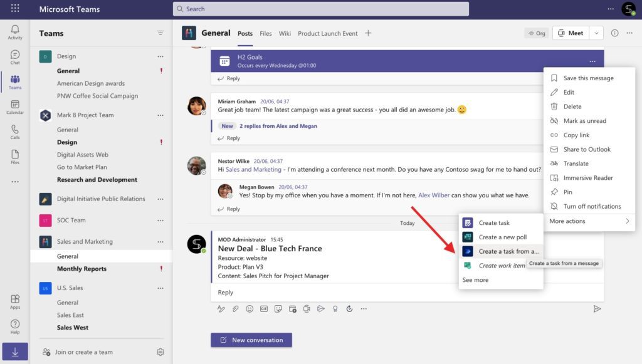This screenshot has height=364, width=642.
Task: Open the Chat icon in sidebar
Action: [x=15, y=57]
